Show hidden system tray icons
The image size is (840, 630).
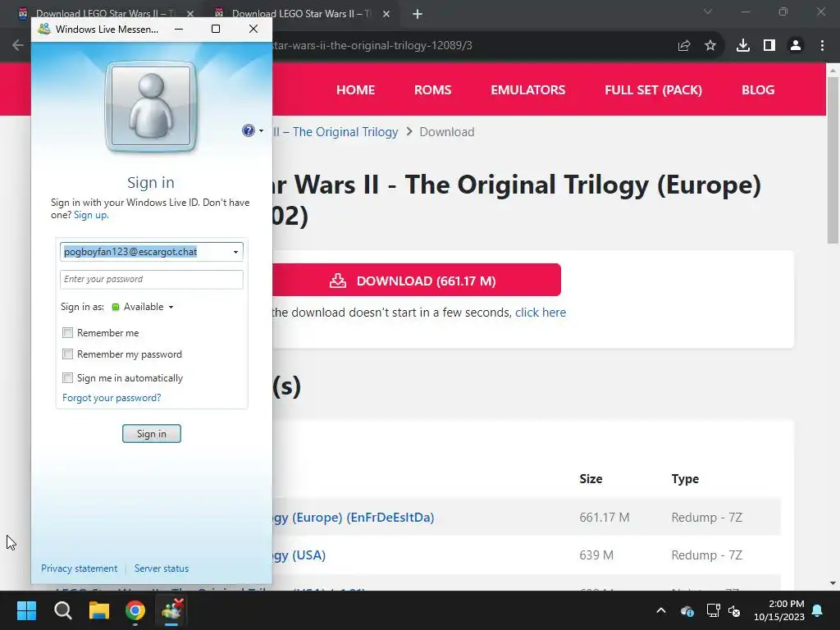[x=661, y=610]
